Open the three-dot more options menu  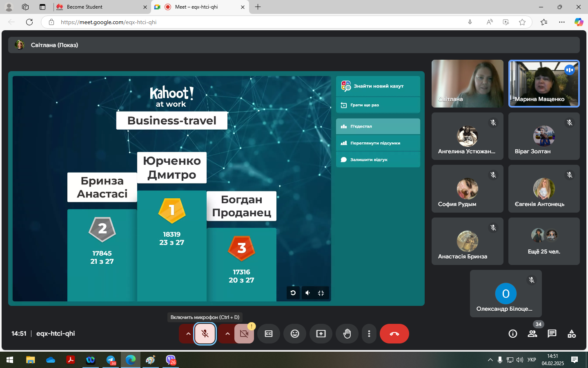369,334
